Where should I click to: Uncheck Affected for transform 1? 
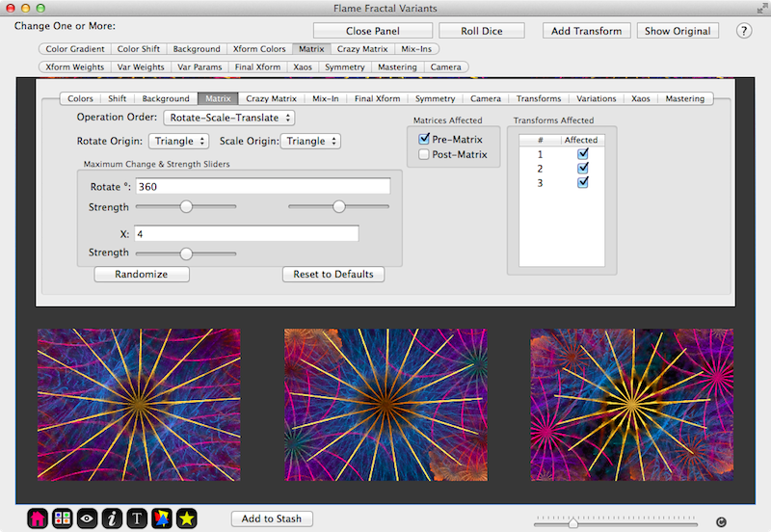(x=583, y=154)
